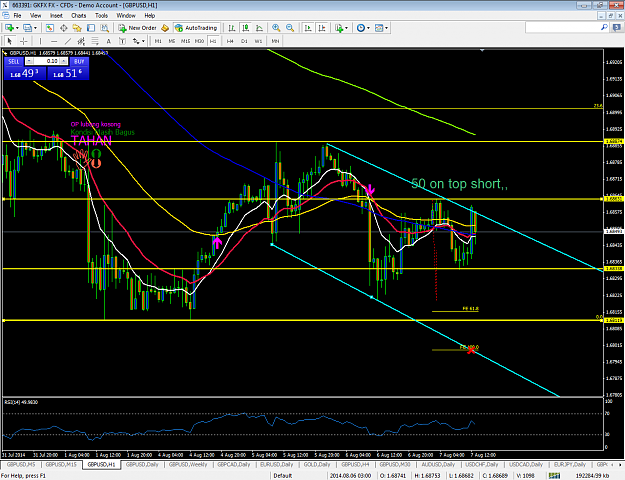The image size is (625, 480).
Task: Click the Templates icon
Action: pos(379,28)
